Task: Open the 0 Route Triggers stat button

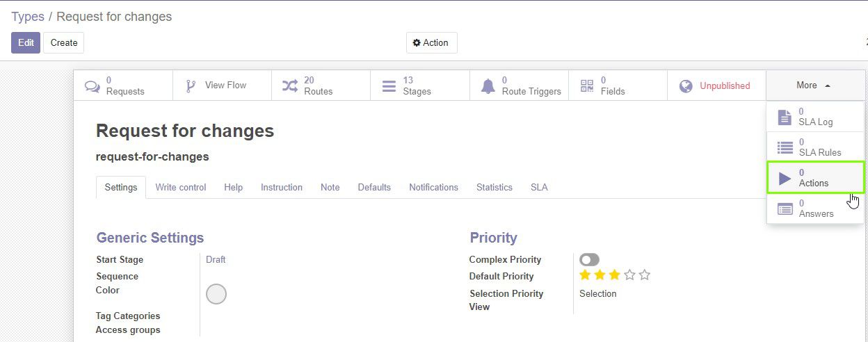Action: (x=519, y=85)
